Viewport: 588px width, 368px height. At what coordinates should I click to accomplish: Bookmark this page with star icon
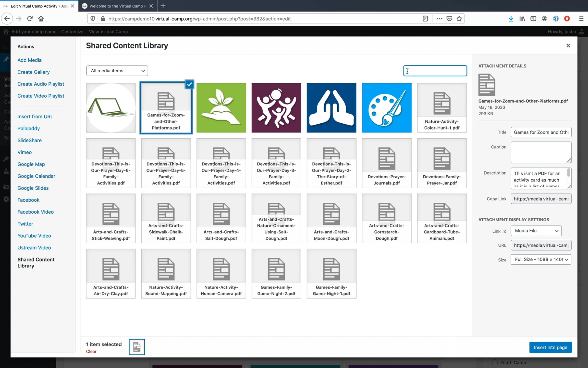pos(459,19)
